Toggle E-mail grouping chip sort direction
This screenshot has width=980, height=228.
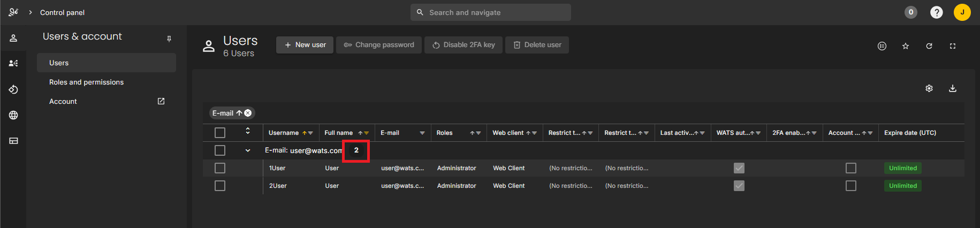239,113
